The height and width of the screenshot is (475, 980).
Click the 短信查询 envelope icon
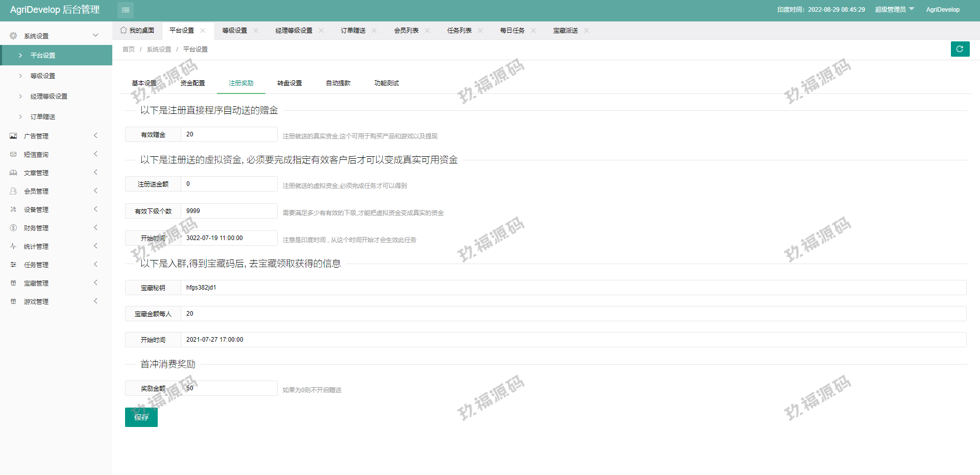(x=13, y=154)
